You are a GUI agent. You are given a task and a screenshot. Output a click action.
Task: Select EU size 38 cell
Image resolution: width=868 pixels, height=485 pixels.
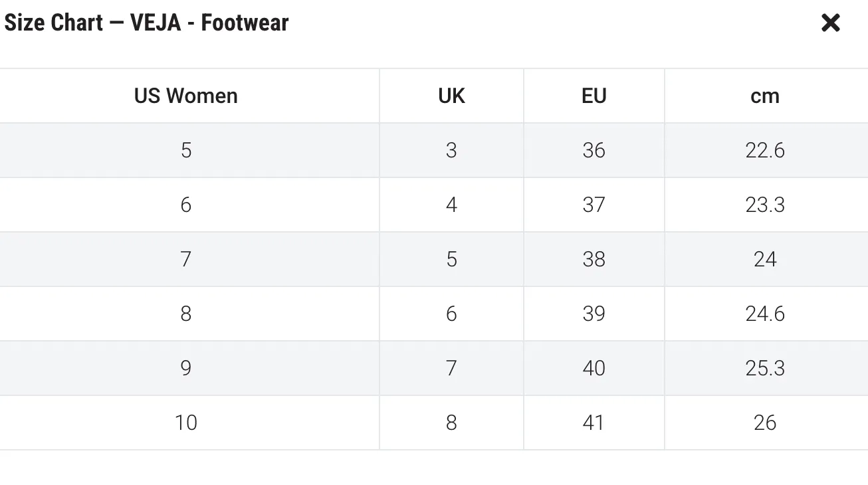point(594,259)
